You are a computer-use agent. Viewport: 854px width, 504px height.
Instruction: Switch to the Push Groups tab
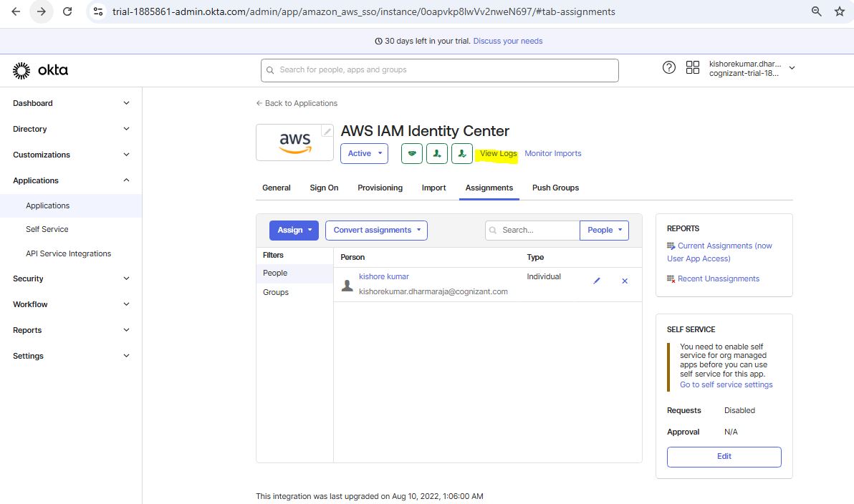555,188
